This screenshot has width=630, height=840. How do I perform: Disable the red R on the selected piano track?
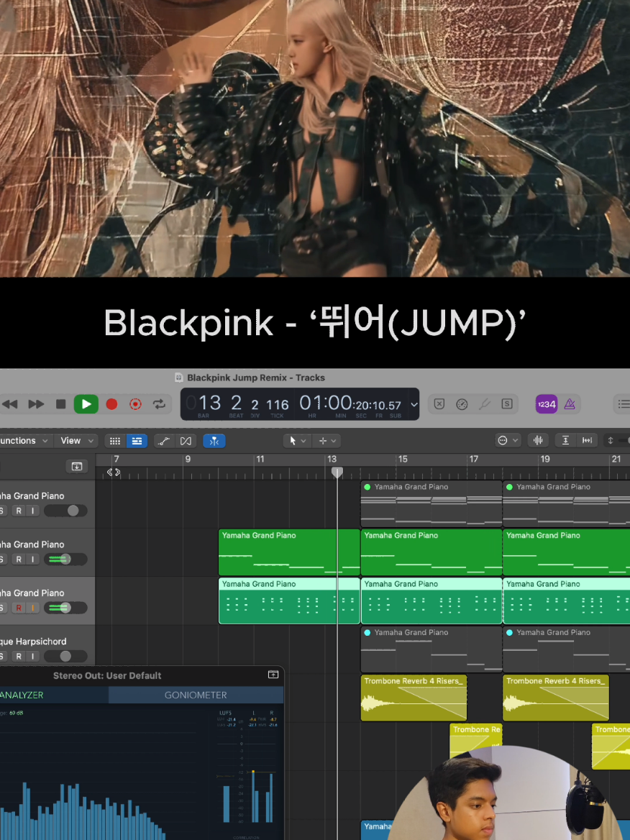coord(19,608)
